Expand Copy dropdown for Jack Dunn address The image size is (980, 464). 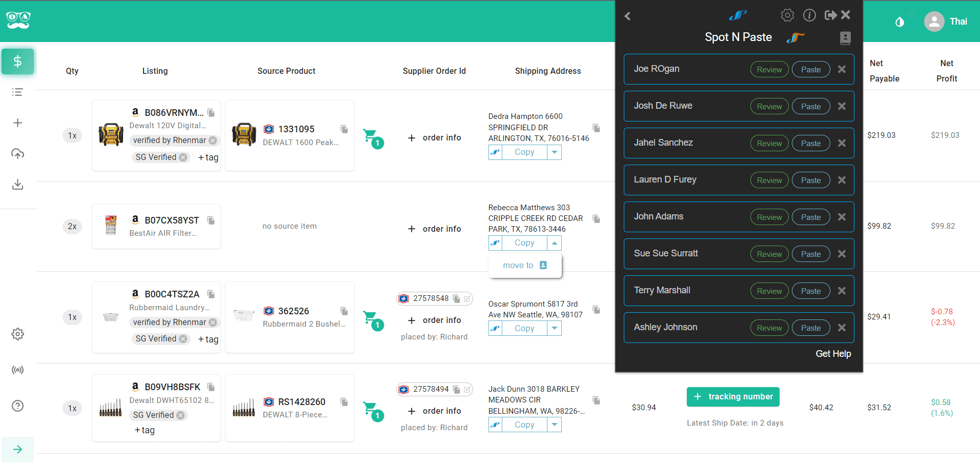[x=554, y=425]
